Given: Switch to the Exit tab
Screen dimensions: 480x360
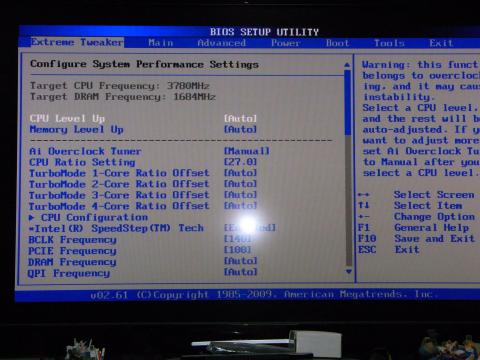Looking at the screenshot, I should coord(441,43).
